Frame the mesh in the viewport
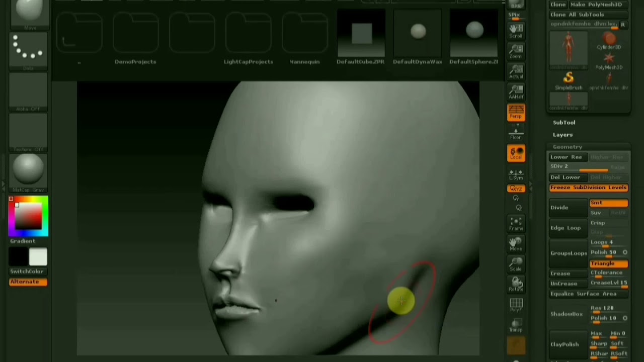 click(x=516, y=224)
